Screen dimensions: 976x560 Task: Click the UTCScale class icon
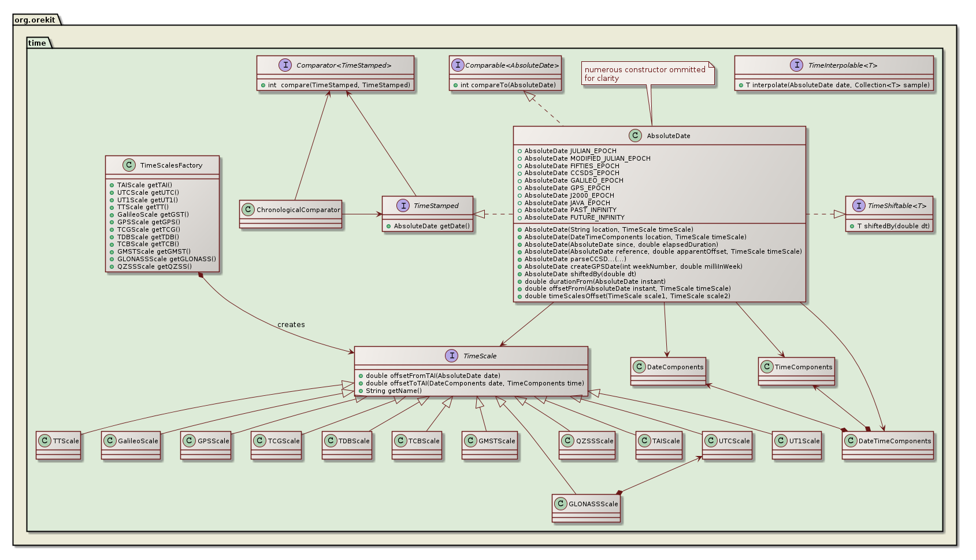(711, 441)
